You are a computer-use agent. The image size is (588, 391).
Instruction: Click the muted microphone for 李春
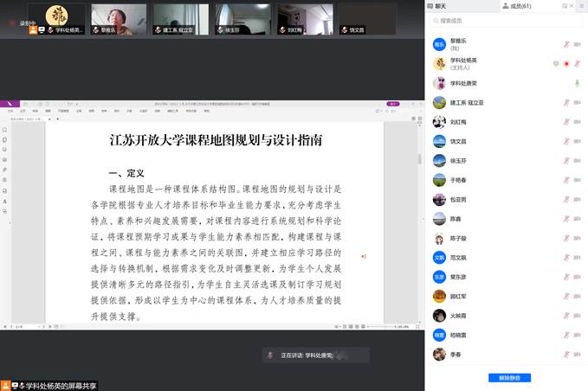point(566,355)
